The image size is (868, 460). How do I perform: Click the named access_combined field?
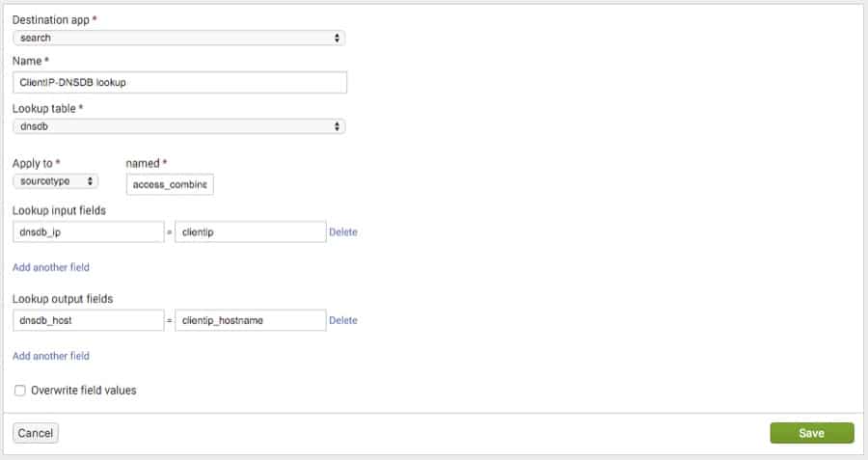(170, 184)
